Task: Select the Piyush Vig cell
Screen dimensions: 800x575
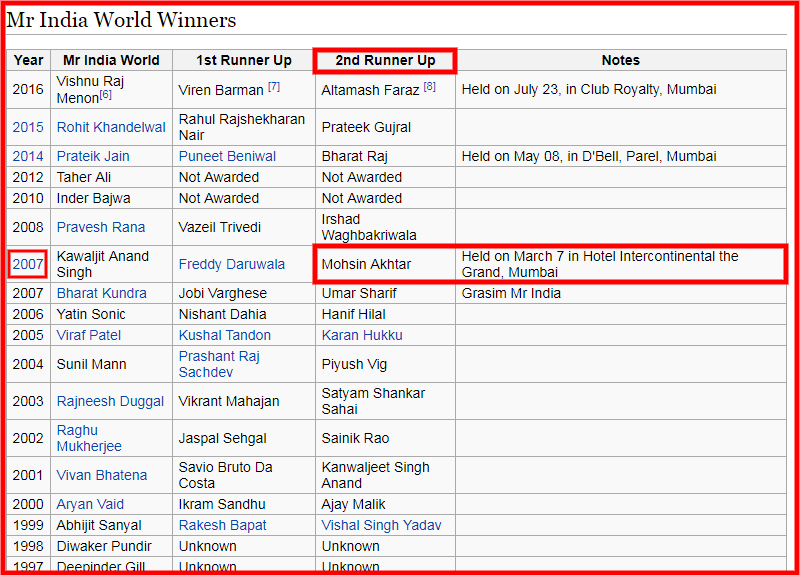Action: pos(385,364)
